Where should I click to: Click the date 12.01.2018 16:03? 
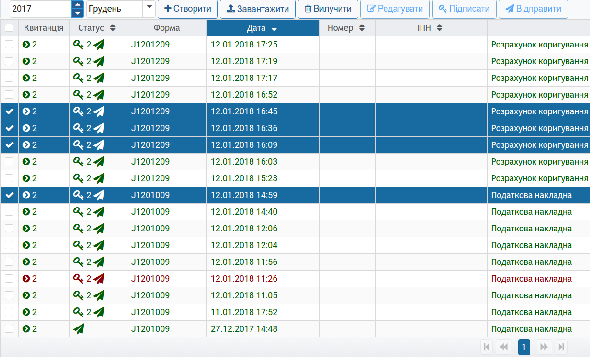tap(244, 162)
